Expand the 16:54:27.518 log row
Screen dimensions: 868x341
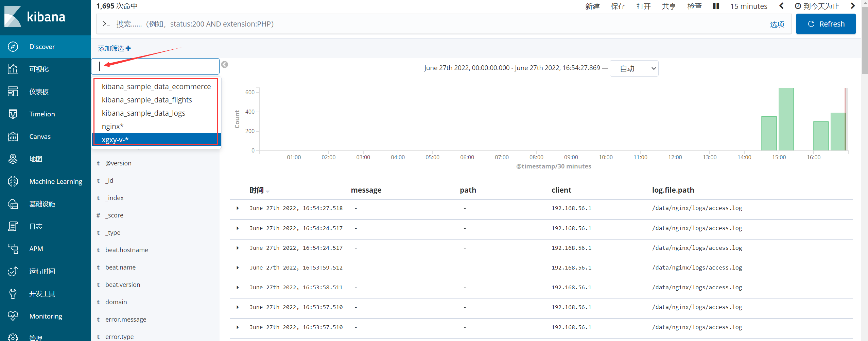(238, 208)
